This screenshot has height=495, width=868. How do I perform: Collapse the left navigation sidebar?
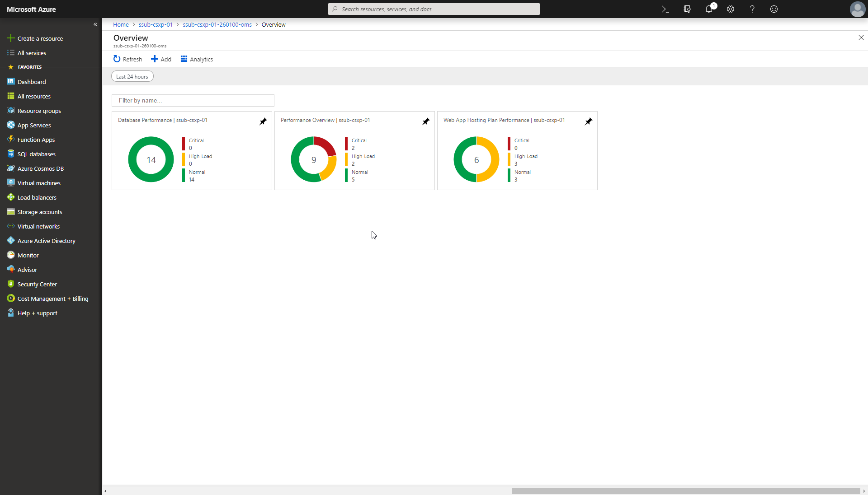95,24
